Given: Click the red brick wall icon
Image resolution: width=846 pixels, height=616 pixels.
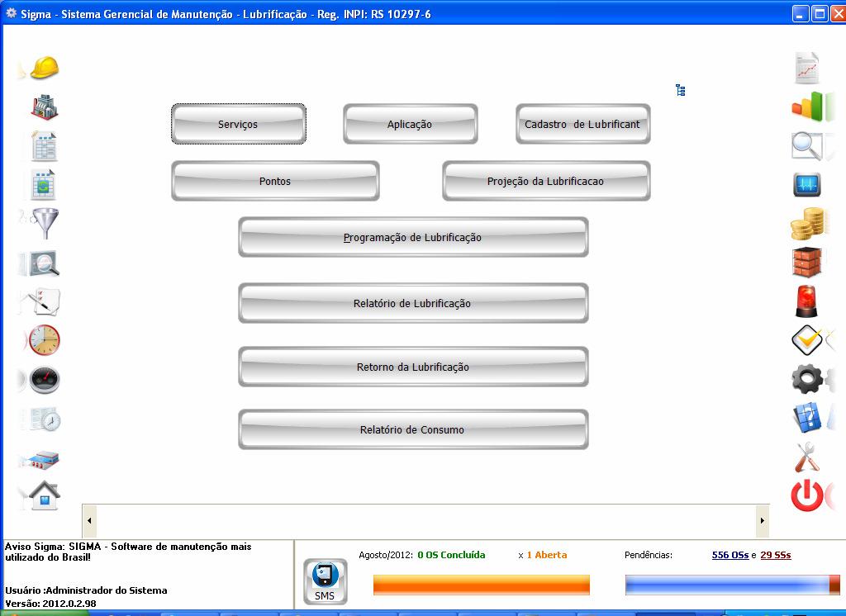Looking at the screenshot, I should pyautogui.click(x=807, y=262).
